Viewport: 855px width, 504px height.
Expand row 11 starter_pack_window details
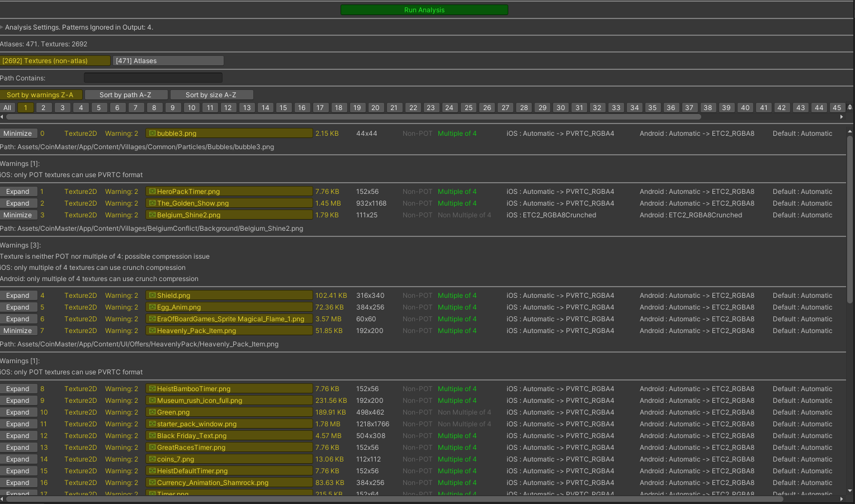[18, 424]
